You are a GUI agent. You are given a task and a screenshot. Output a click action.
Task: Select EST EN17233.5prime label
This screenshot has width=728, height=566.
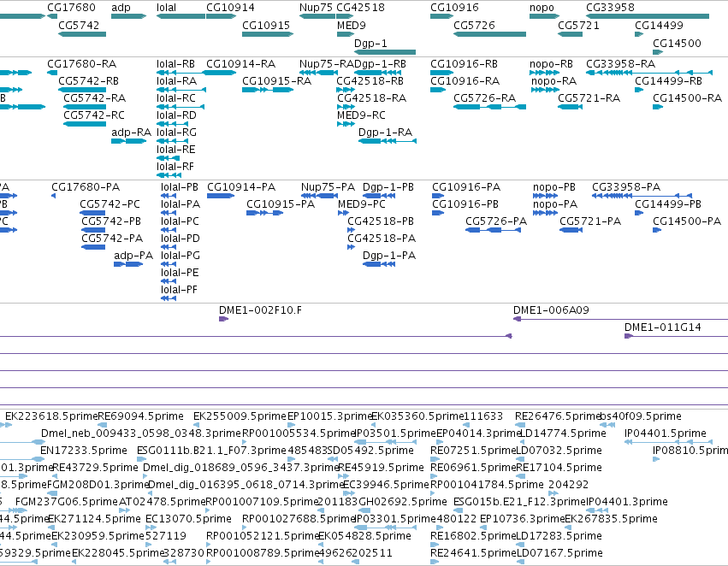click(84, 451)
